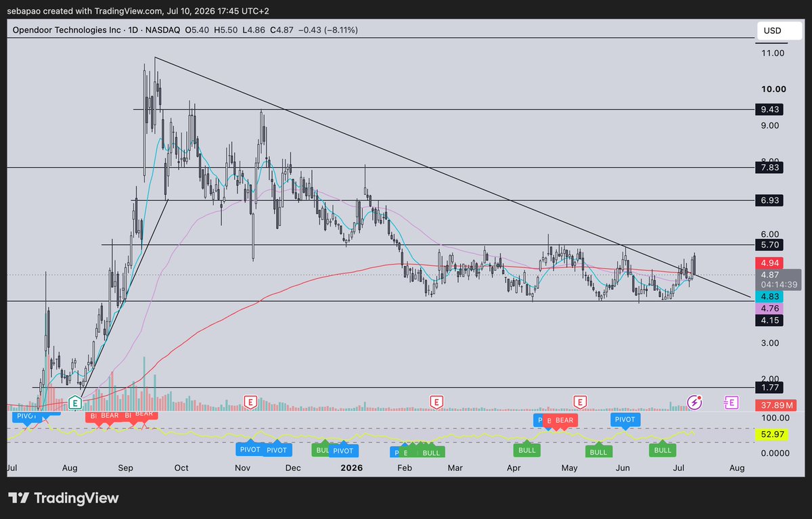Click the purple lightning event icon near July

(x=695, y=403)
